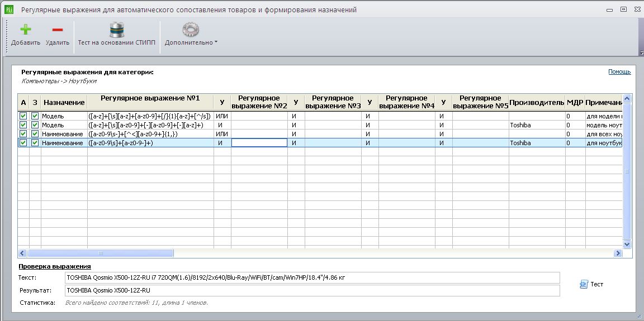Click the PLi application icon in title bar

(9, 9)
